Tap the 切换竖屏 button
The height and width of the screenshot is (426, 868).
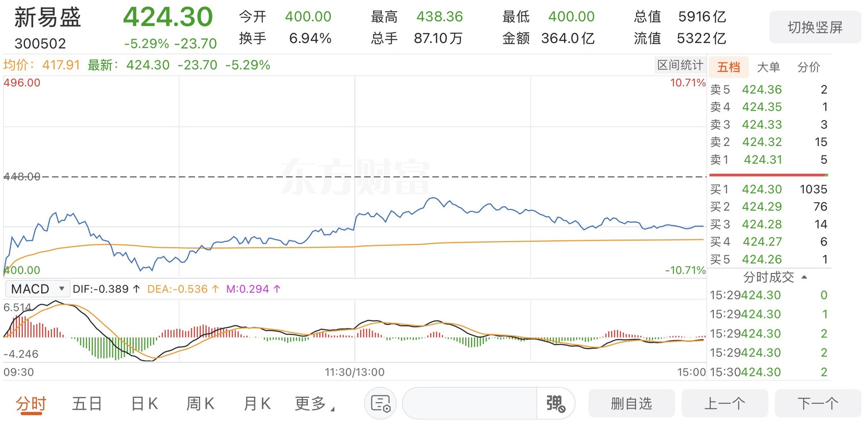815,27
